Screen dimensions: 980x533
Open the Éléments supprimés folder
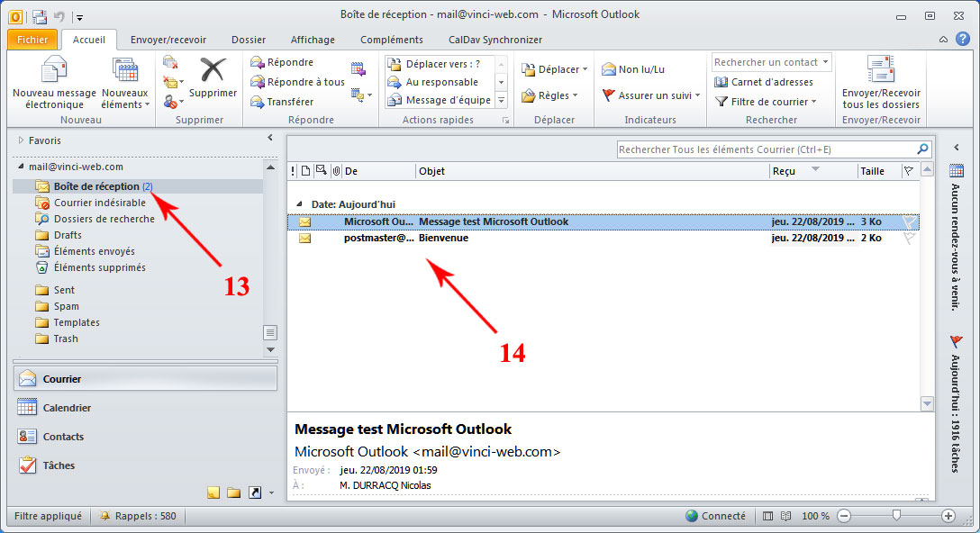click(x=99, y=267)
